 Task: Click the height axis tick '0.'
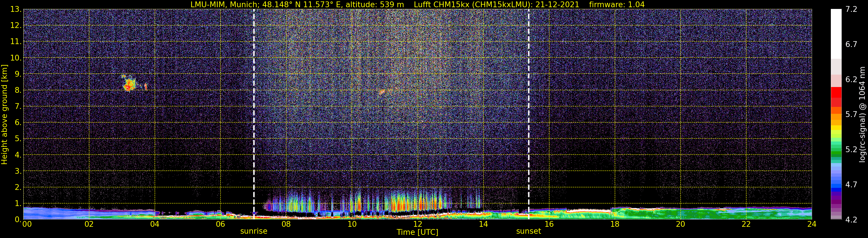pos(18,220)
